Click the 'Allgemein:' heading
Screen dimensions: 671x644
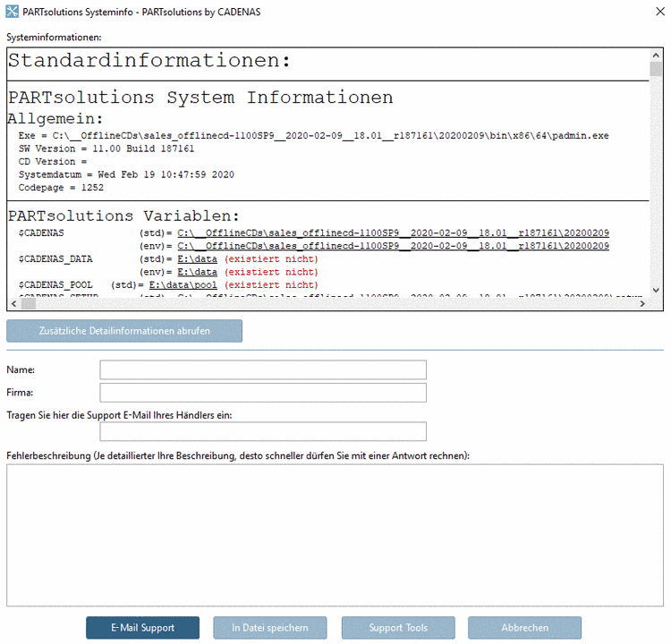click(x=55, y=119)
